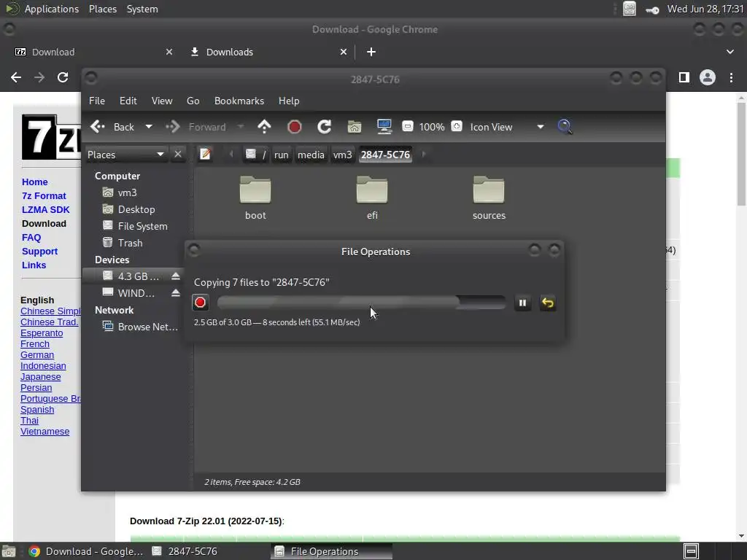Undo the copy with yellow arrow

pos(548,303)
